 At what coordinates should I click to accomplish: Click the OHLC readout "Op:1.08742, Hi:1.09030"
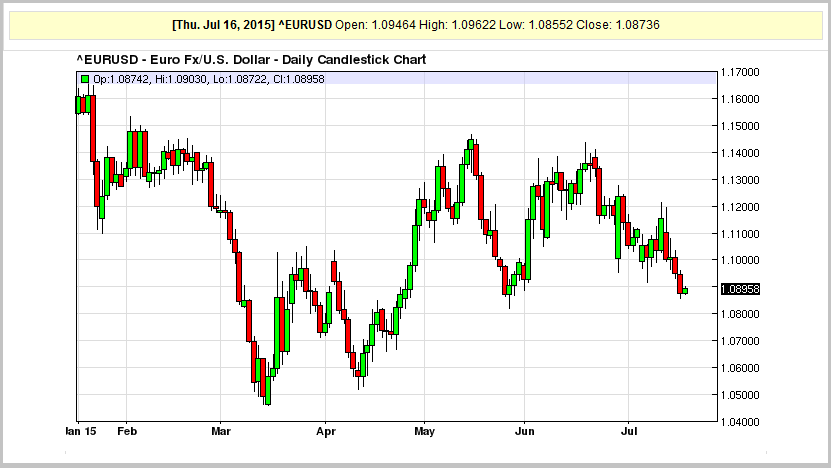click(151, 79)
